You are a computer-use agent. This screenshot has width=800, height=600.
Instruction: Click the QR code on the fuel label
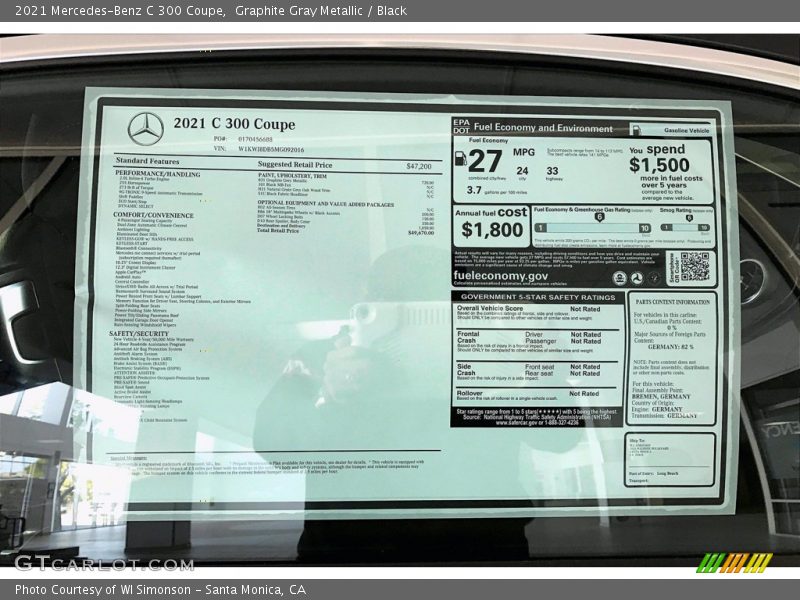[694, 266]
